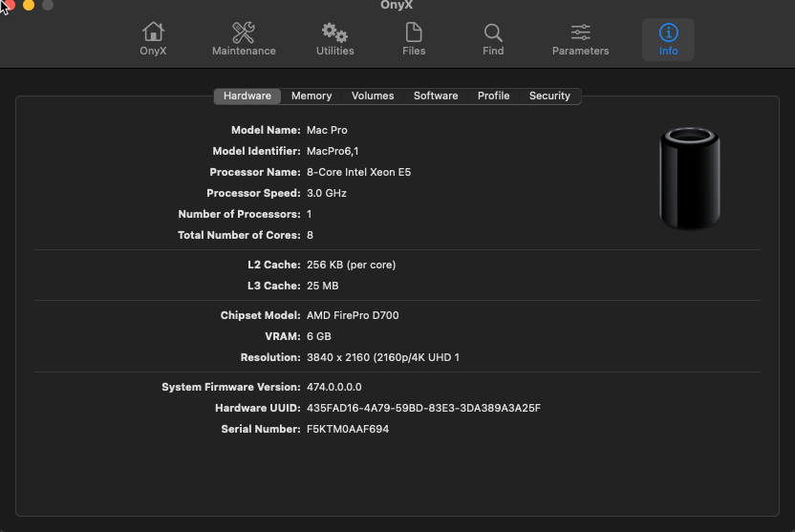The height and width of the screenshot is (532, 795).
Task: Open the Find magnifier section
Action: coord(493,39)
